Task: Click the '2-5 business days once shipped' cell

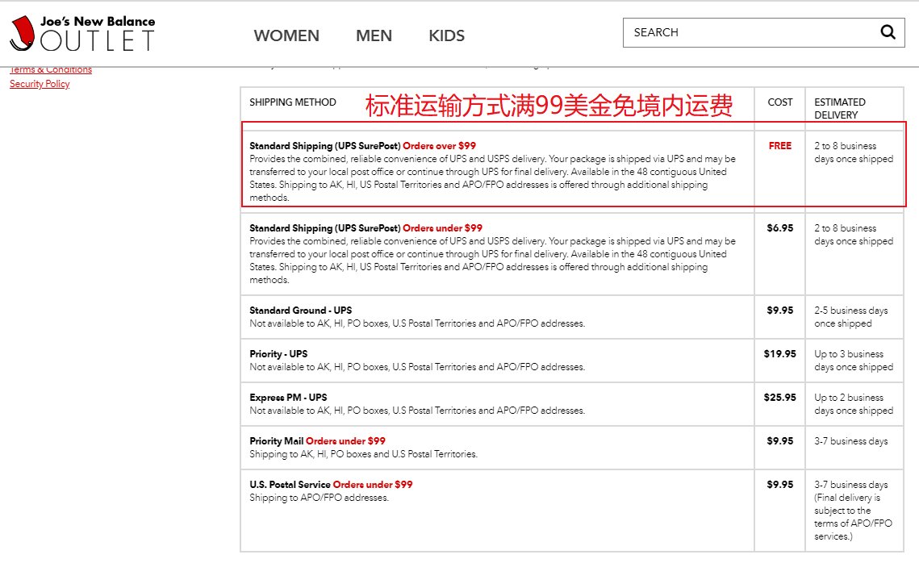Action: pyautogui.click(x=850, y=317)
